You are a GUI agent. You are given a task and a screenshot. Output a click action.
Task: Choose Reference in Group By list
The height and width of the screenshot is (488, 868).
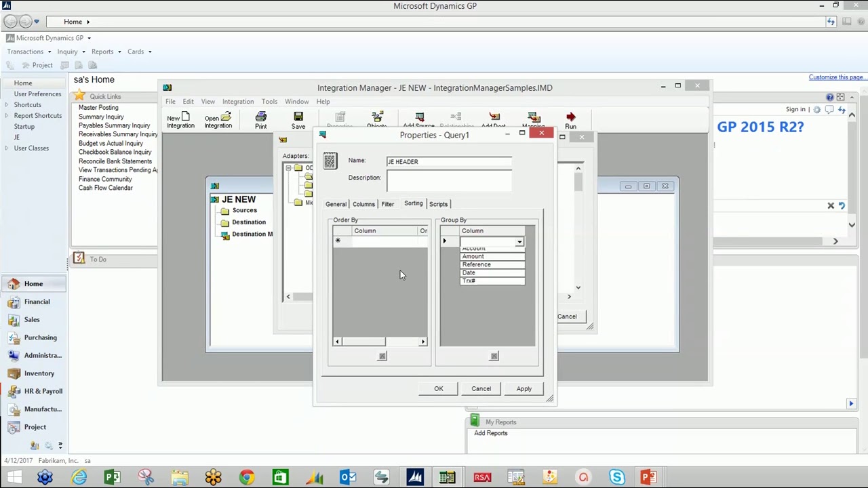[492, 264]
